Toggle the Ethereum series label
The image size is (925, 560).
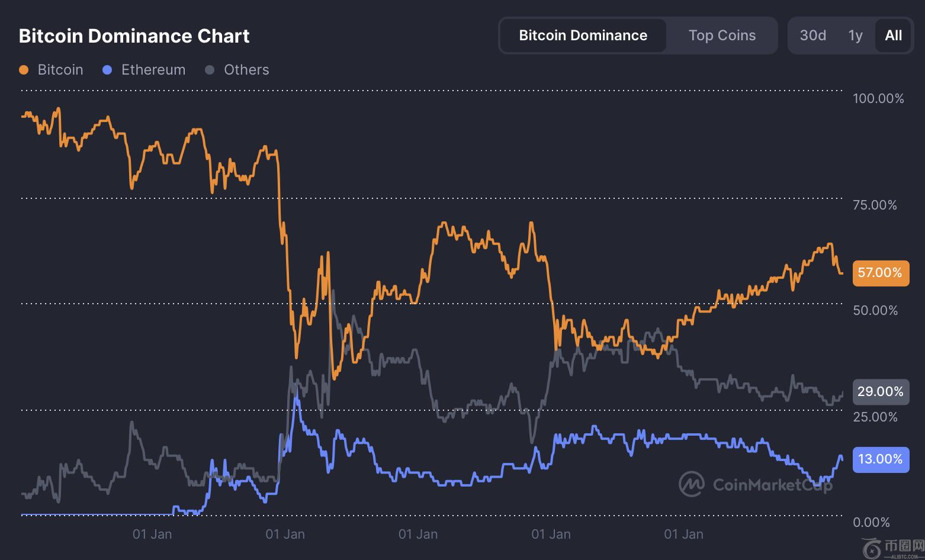pyautogui.click(x=153, y=70)
